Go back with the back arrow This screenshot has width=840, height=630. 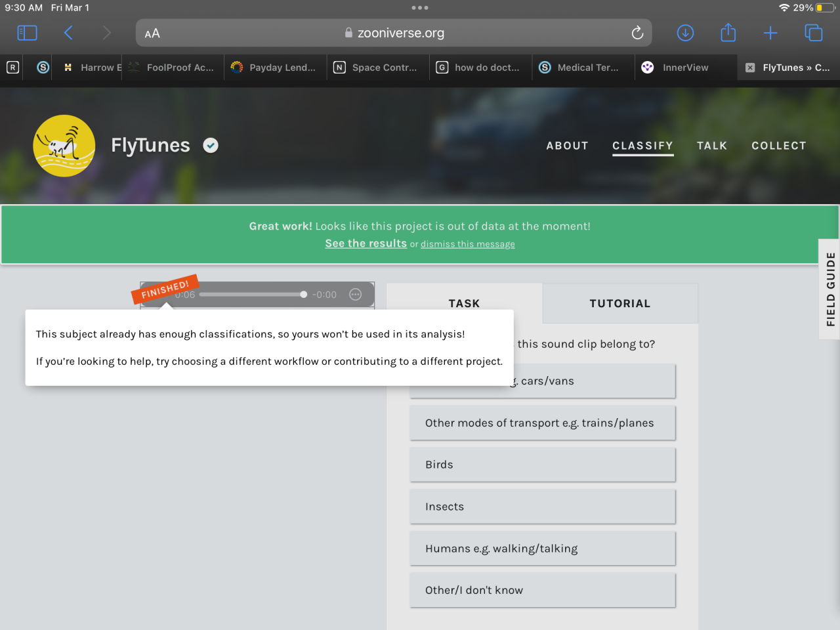(68, 33)
